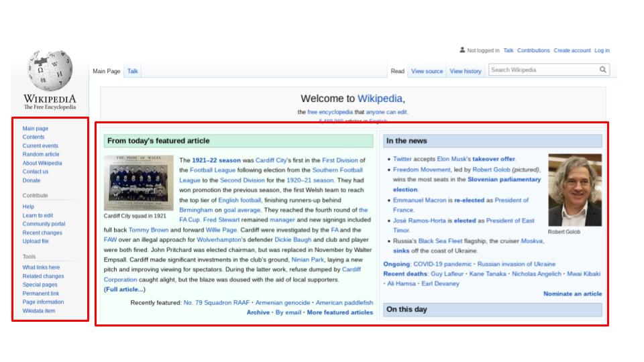Open What links here tool
The width and height of the screenshot is (644, 362).
coord(41,267)
